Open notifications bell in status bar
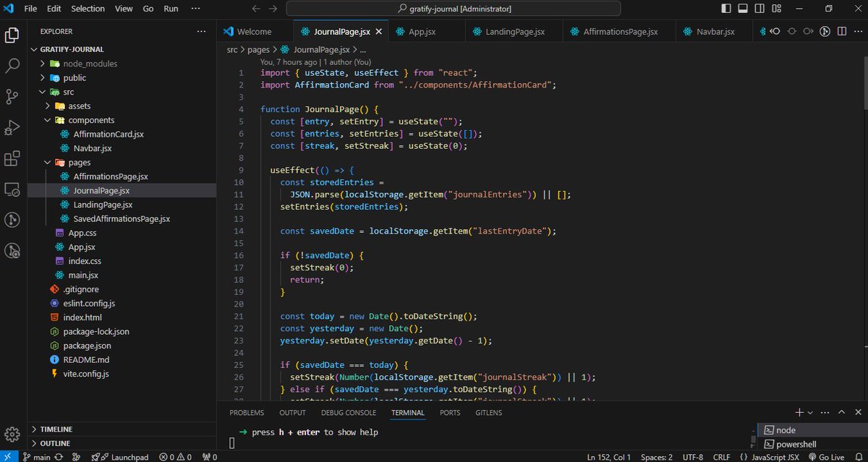Screen dimensions: 868x462 pos(857,457)
